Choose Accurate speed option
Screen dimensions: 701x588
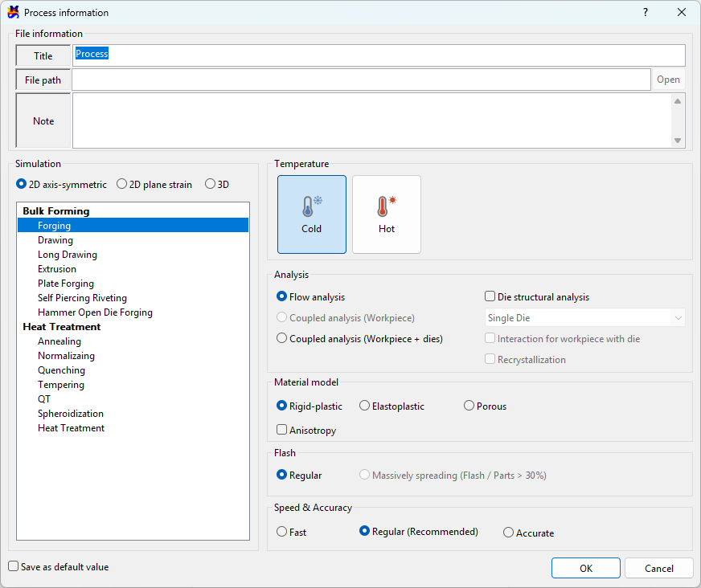528,533
